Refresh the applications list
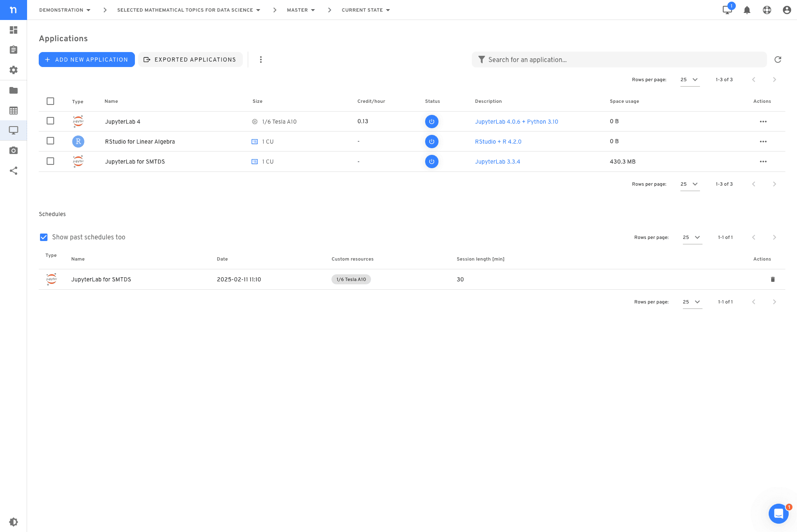This screenshot has width=797, height=532. (778, 60)
